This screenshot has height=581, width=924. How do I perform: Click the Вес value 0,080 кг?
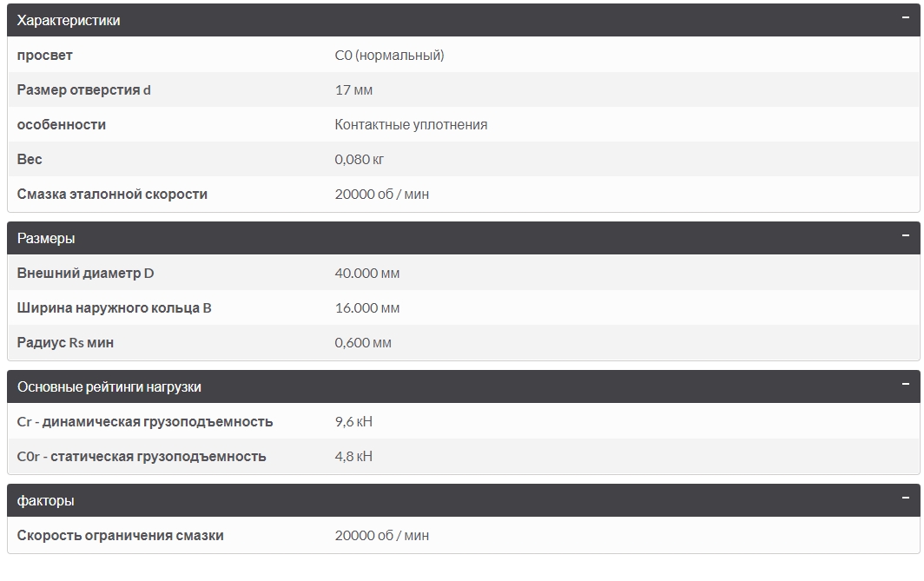(359, 159)
